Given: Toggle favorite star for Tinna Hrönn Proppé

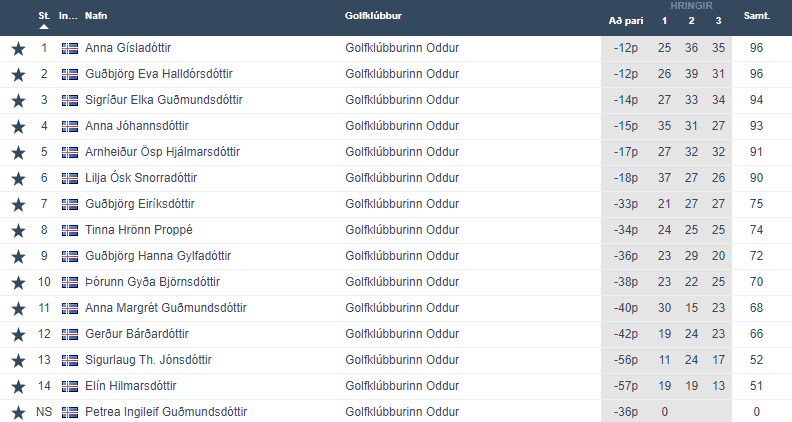Looking at the screenshot, I should [x=19, y=230].
